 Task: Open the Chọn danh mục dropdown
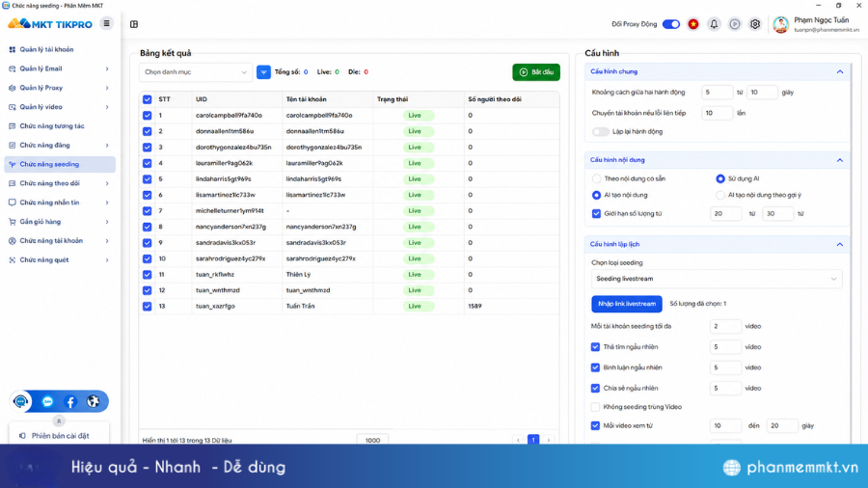tap(196, 72)
